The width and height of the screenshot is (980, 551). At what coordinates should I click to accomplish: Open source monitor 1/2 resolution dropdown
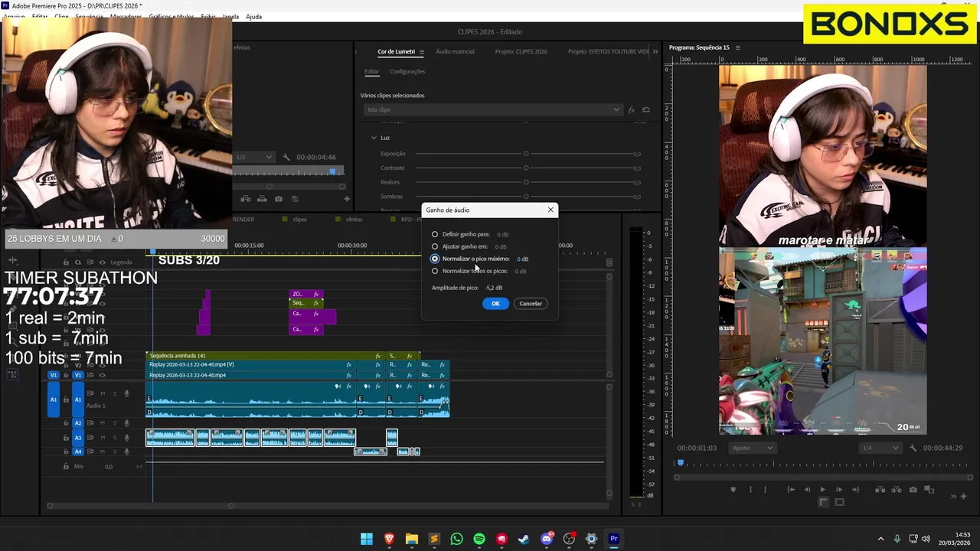[x=253, y=157]
